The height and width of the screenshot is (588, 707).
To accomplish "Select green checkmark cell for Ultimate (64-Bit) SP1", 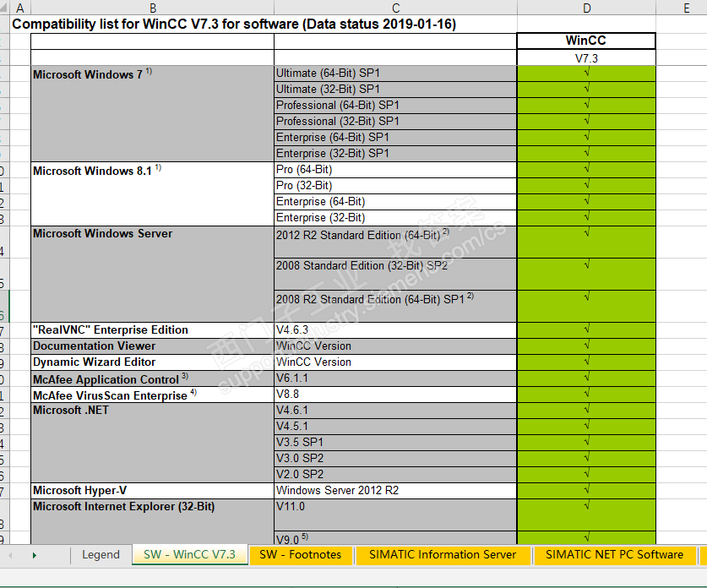I will coord(586,73).
